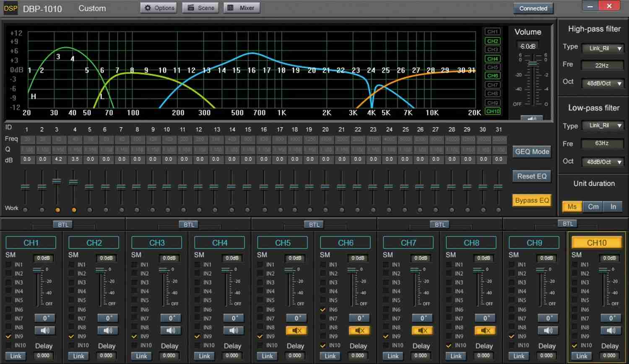Image resolution: width=629 pixels, height=364 pixels.
Task: Click the EQ band 3 gain slider
Action: coord(57,181)
